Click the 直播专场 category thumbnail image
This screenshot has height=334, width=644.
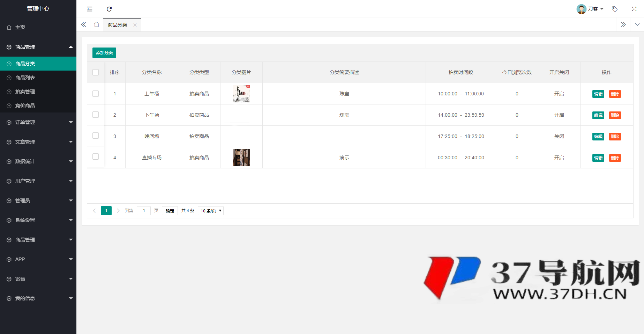[x=241, y=158]
